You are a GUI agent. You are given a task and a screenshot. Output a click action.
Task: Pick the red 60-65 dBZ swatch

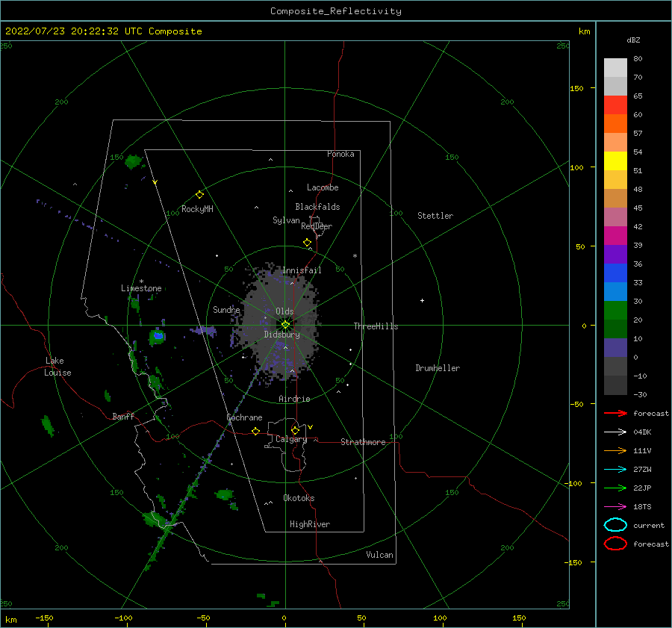click(615, 105)
